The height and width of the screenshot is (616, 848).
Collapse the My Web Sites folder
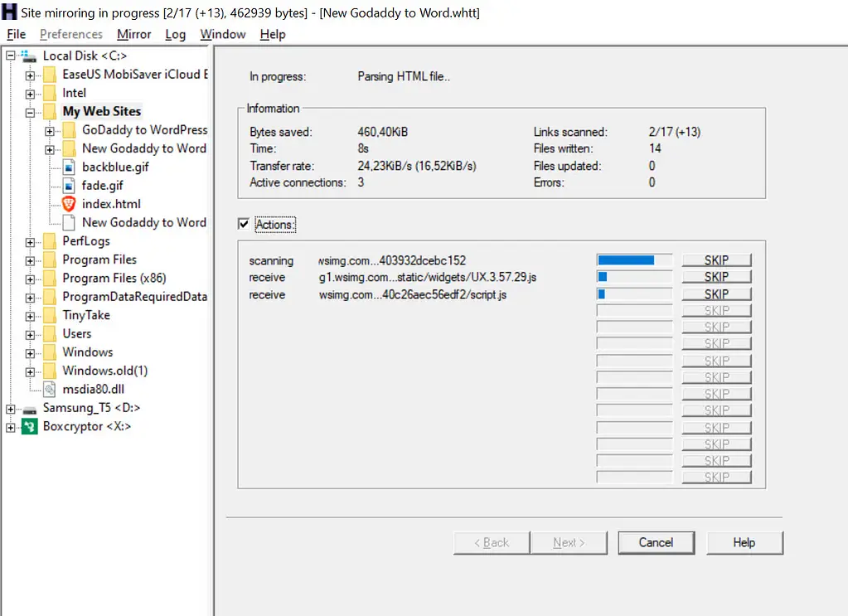[x=30, y=112]
